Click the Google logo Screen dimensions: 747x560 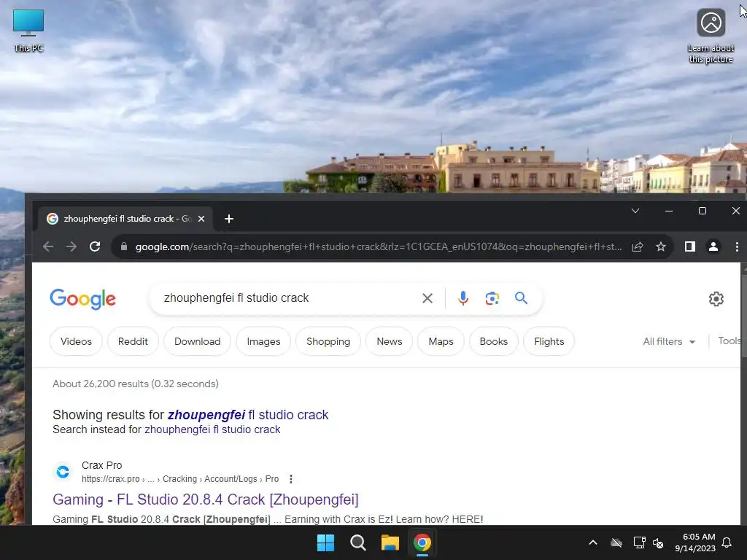click(x=83, y=298)
